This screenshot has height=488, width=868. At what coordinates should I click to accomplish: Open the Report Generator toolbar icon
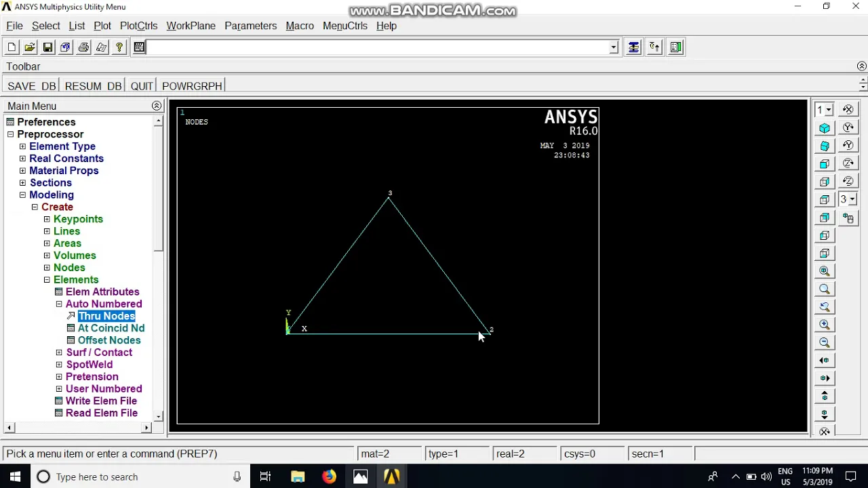coord(101,47)
